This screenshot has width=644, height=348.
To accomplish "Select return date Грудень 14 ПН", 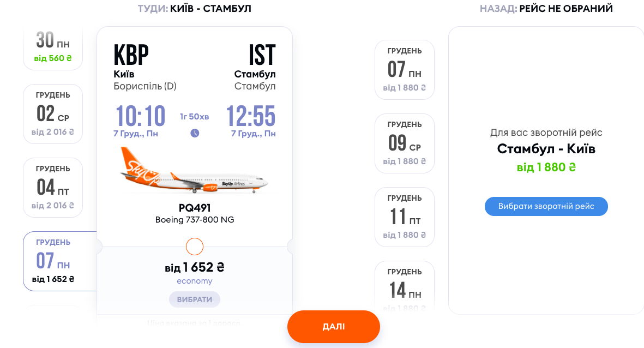I will pyautogui.click(x=405, y=287).
